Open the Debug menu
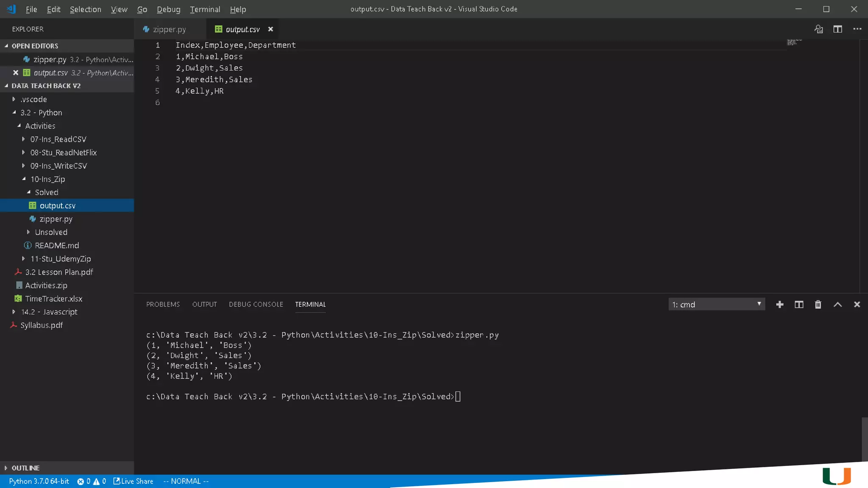Viewport: 868px width, 488px height. click(x=168, y=9)
